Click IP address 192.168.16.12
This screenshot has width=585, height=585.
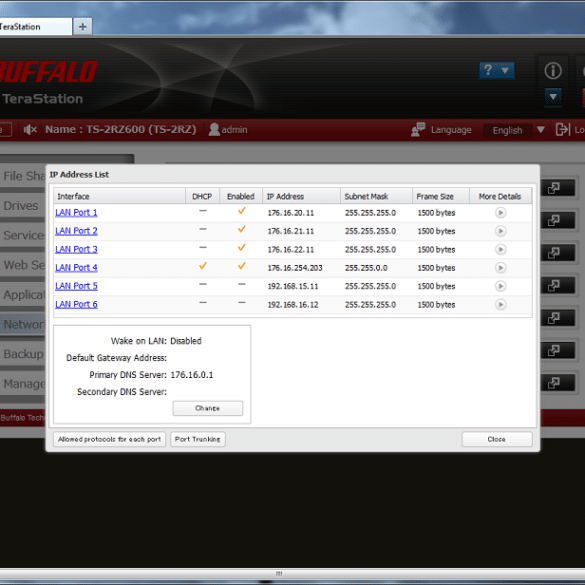pyautogui.click(x=293, y=305)
